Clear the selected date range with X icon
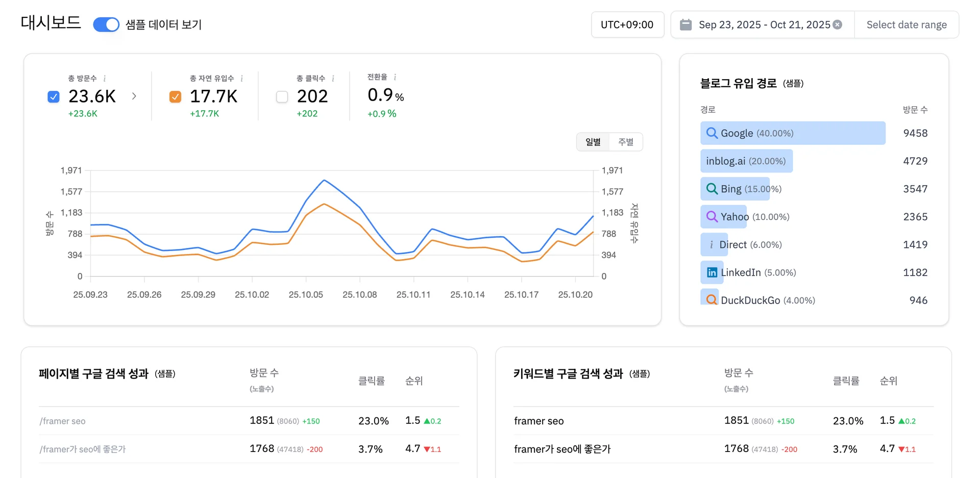This screenshot has height=478, width=980. [x=838, y=24]
